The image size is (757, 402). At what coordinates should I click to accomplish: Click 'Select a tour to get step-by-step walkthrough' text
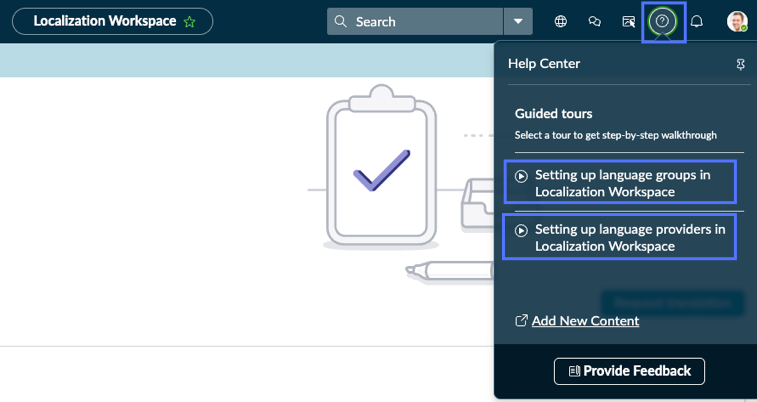(x=616, y=135)
